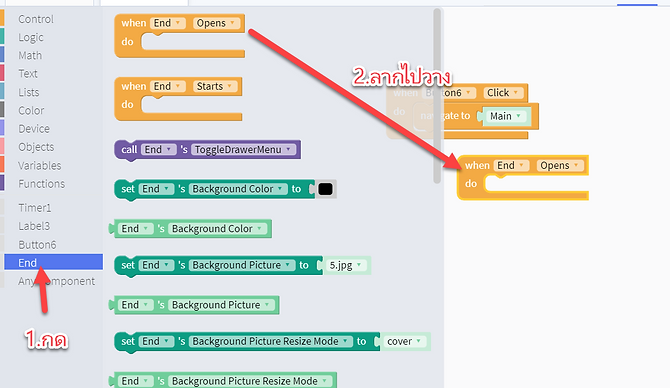Expand Background Picture Resize Mode dropdown in set block
The width and height of the screenshot is (670, 388).
click(x=271, y=341)
